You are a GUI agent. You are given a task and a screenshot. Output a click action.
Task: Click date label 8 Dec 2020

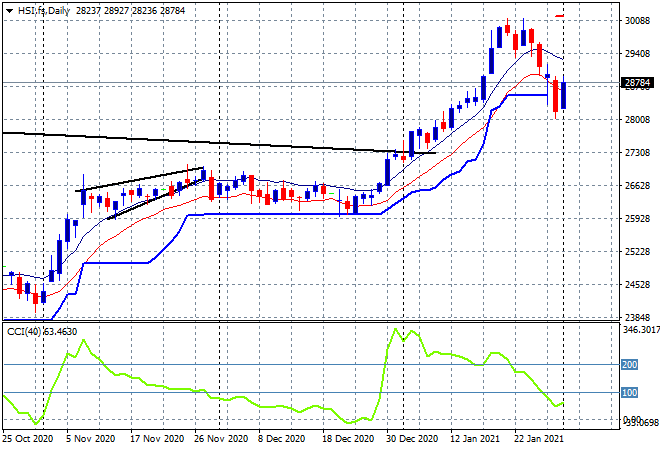click(x=282, y=439)
